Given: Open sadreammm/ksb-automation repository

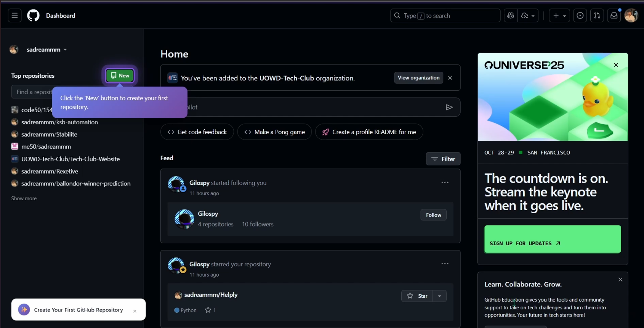Looking at the screenshot, I should [x=59, y=122].
